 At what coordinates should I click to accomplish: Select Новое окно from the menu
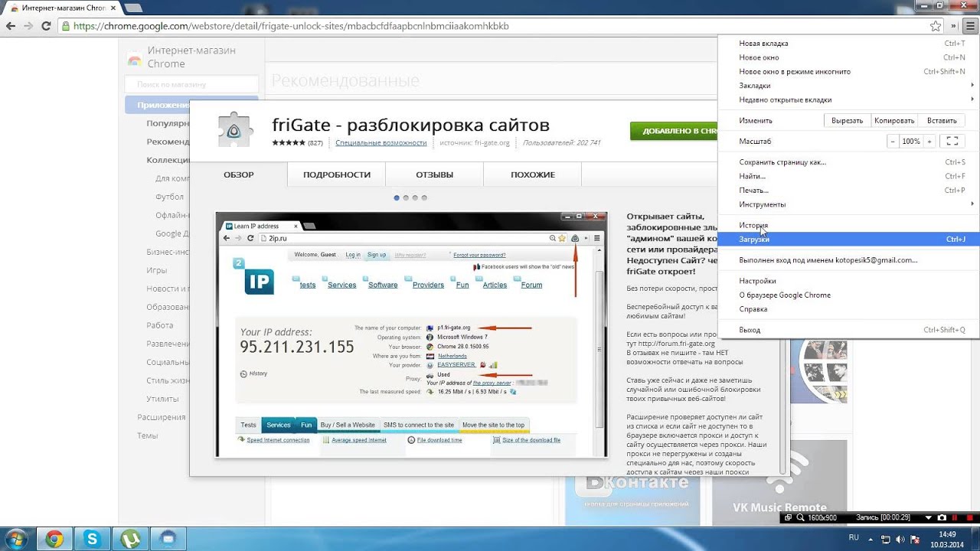[x=848, y=57]
